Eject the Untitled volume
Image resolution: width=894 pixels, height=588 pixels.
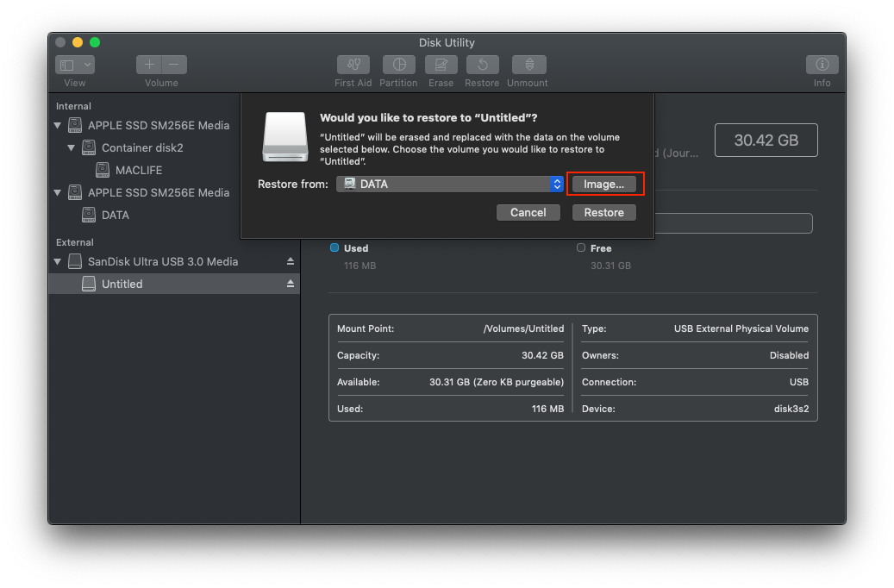pyautogui.click(x=291, y=283)
